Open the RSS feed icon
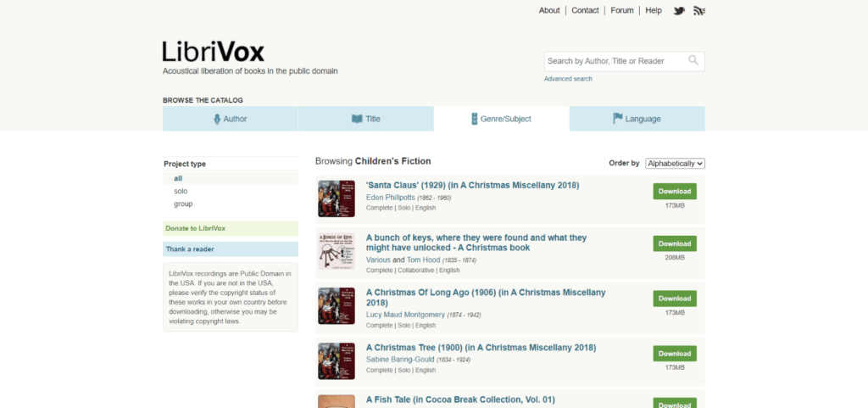This screenshot has width=868, height=408. pyautogui.click(x=698, y=10)
